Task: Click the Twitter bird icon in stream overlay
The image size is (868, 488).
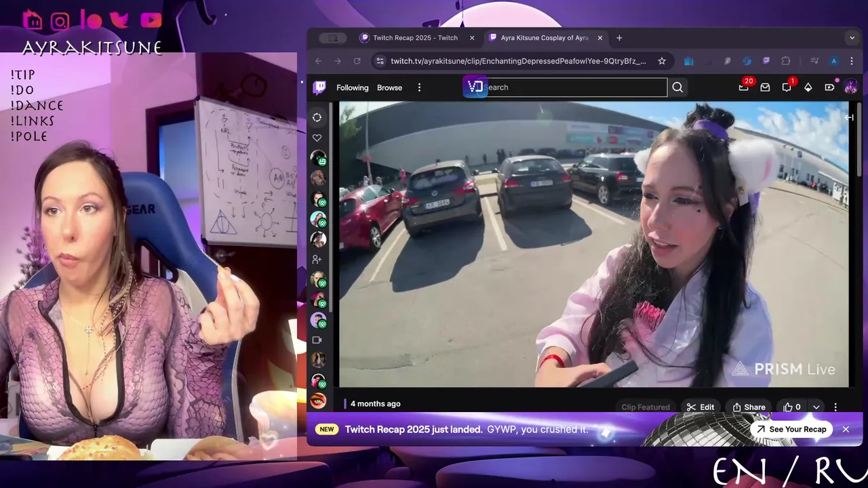Action: (119, 21)
